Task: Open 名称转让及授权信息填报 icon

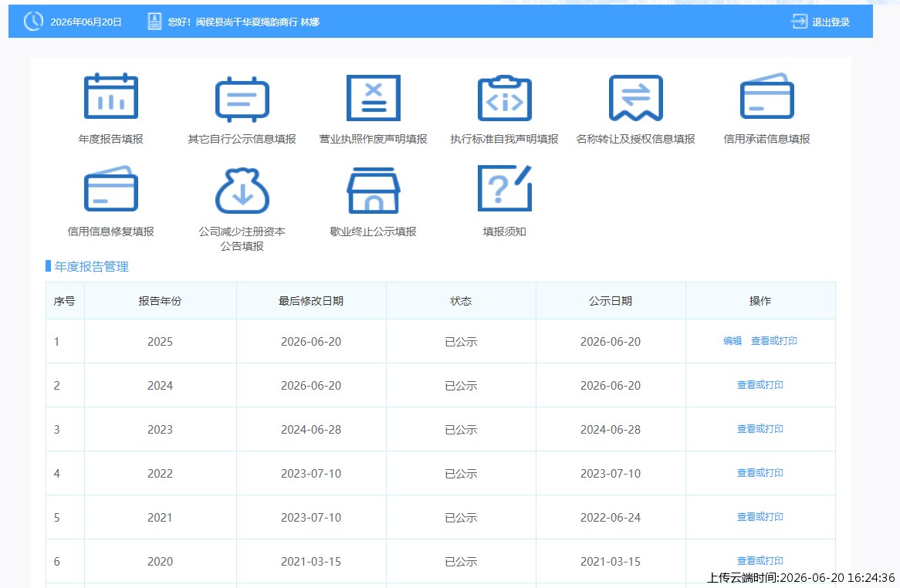Action: coord(635,97)
